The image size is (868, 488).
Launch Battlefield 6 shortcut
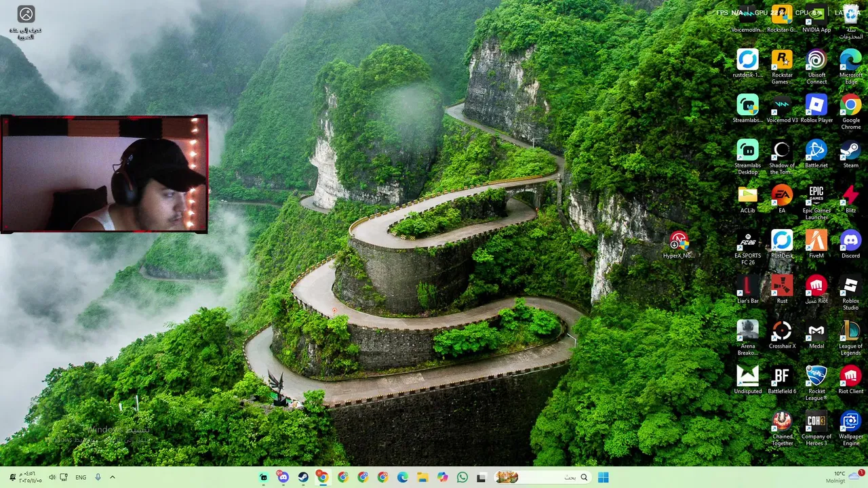point(782,380)
